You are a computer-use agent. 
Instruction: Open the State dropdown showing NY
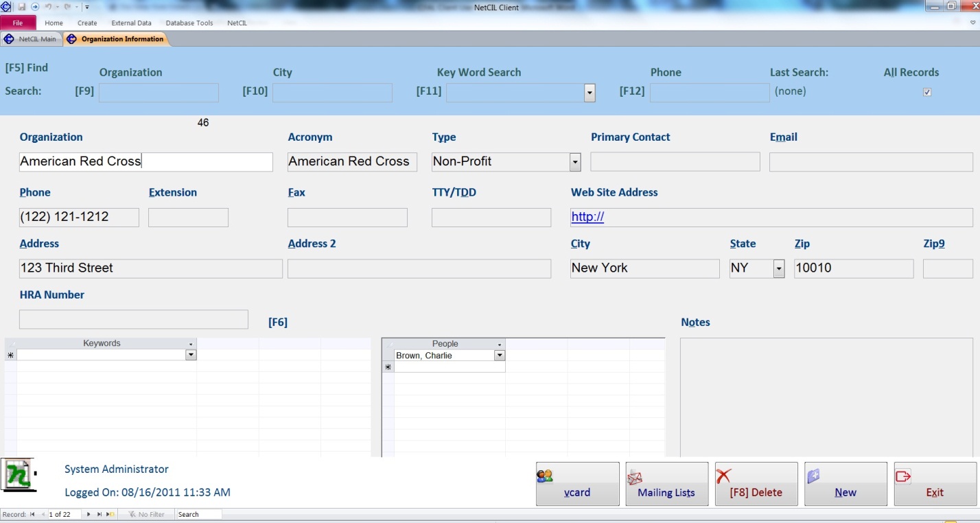(x=779, y=268)
